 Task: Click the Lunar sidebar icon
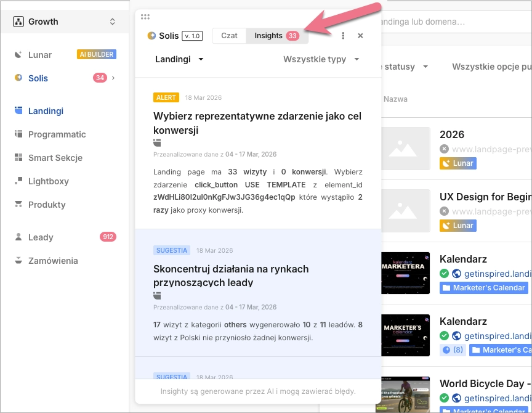18,55
